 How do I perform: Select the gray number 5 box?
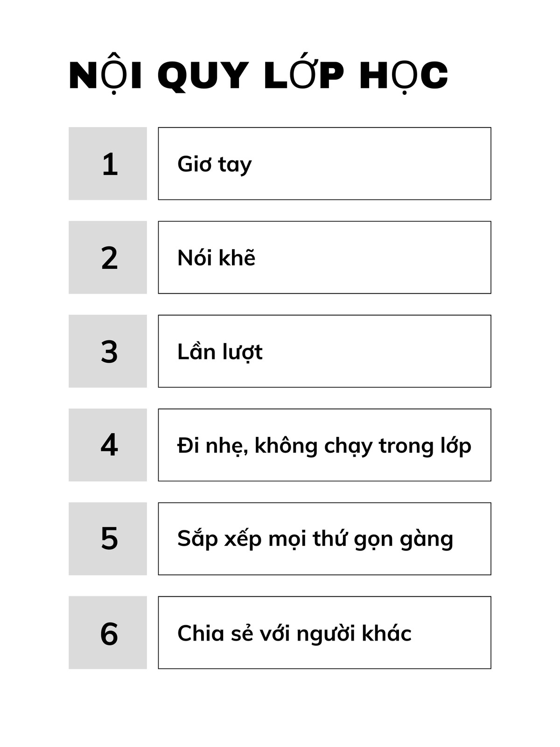pos(108,539)
